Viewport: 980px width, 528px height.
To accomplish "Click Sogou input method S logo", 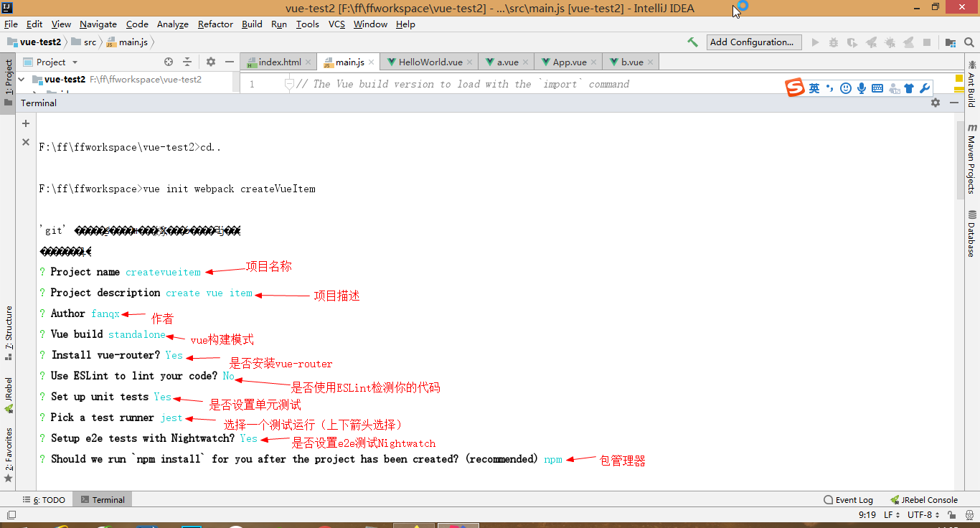I will pyautogui.click(x=795, y=88).
